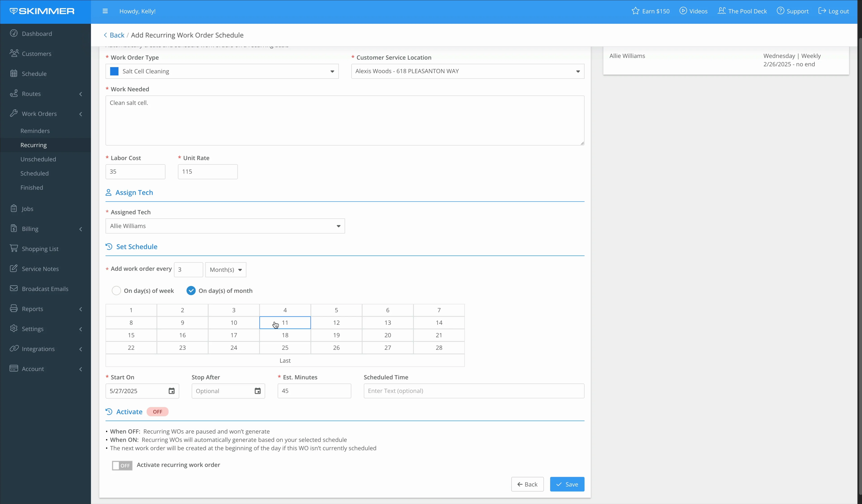This screenshot has height=504, width=862.
Task: Open the Reminders submenu item
Action: point(35,131)
